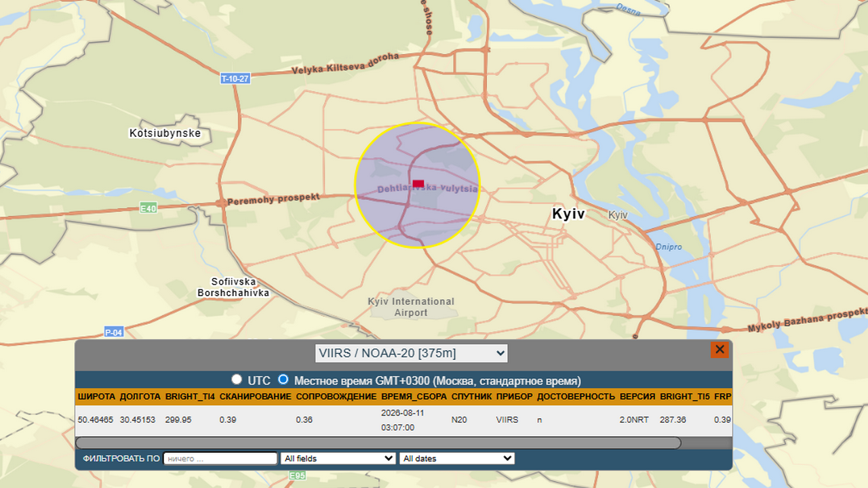Open the All dates filter dropdown
The width and height of the screenshot is (868, 488).
[x=457, y=458]
